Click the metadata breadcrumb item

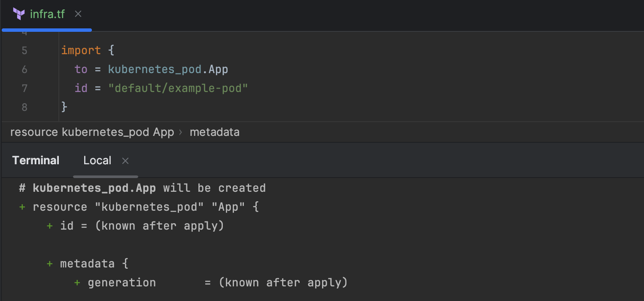[x=214, y=132]
